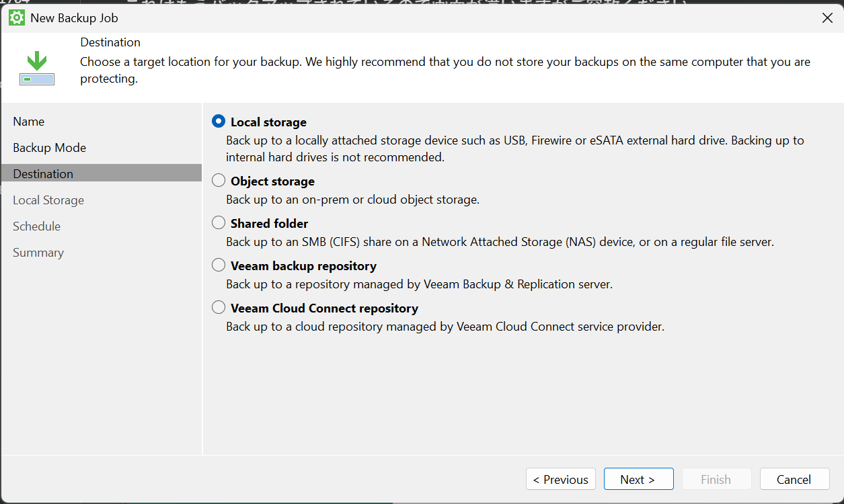
Task: Click the Destination step in sidebar
Action: [43, 174]
